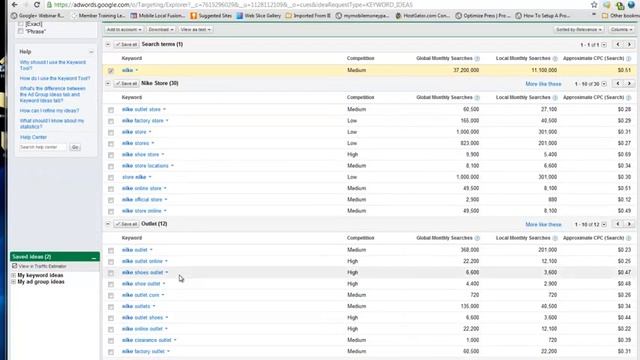
Task: Open the Google+ Webinar bookmark
Action: pyautogui.click(x=38, y=16)
